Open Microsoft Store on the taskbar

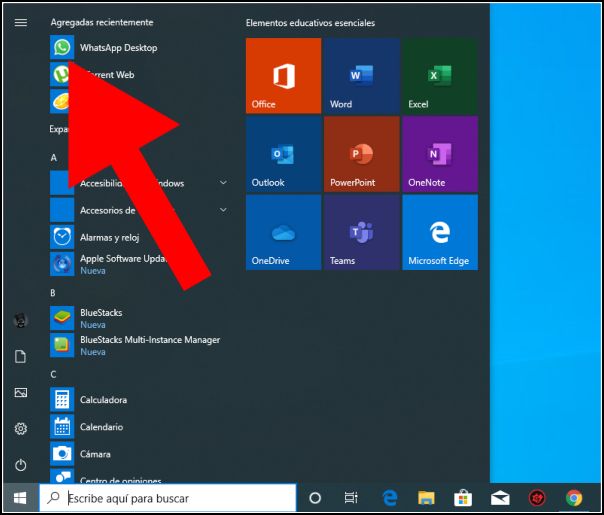(463, 498)
